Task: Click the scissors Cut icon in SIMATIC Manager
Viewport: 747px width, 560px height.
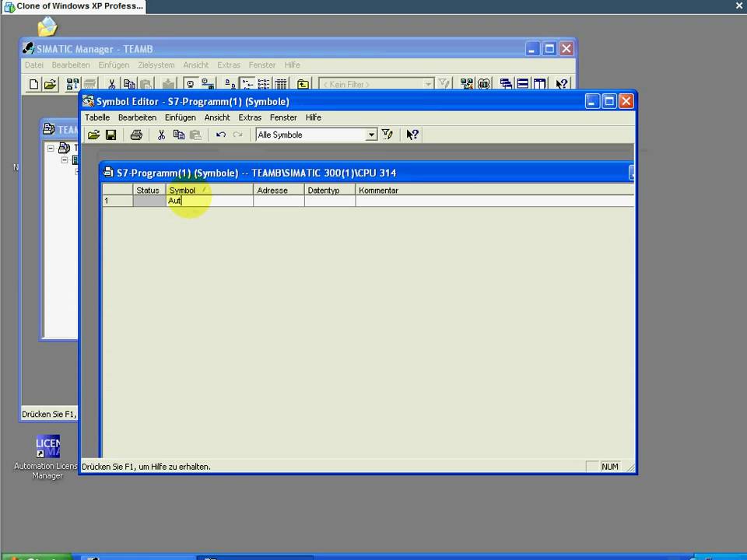Action: point(111,84)
